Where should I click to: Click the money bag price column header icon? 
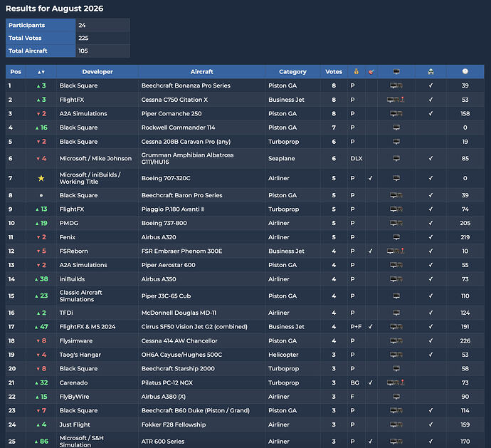356,71
